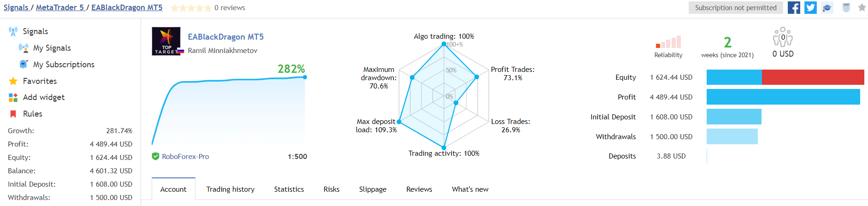Open My Subscriptions mailbox item
868x206 pixels.
coord(64,65)
